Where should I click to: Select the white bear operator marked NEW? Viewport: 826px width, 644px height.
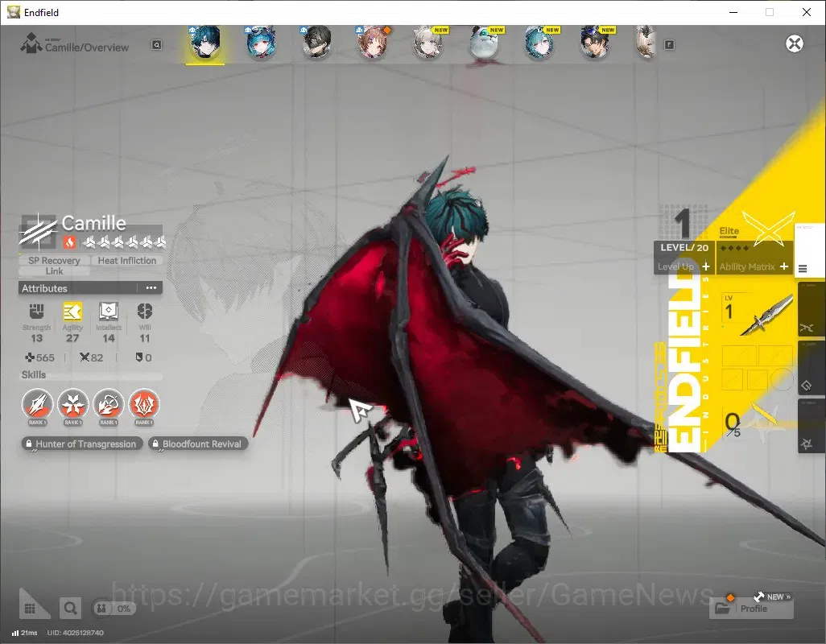(x=485, y=43)
